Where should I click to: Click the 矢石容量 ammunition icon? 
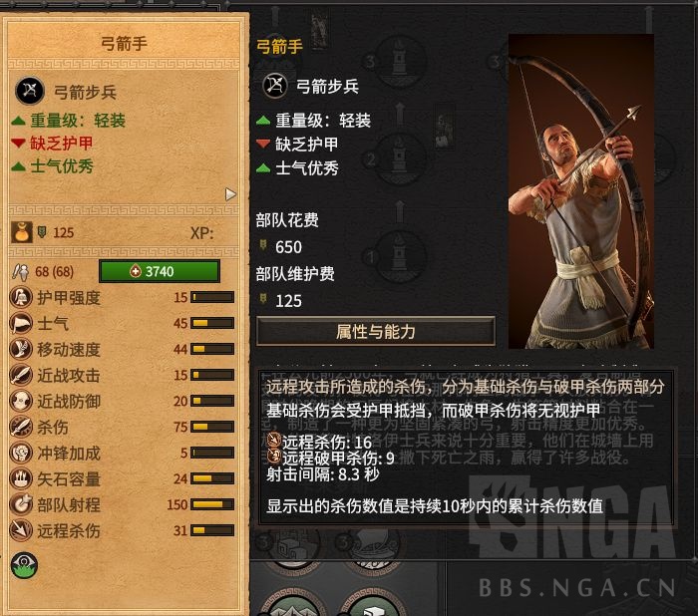coord(21,478)
